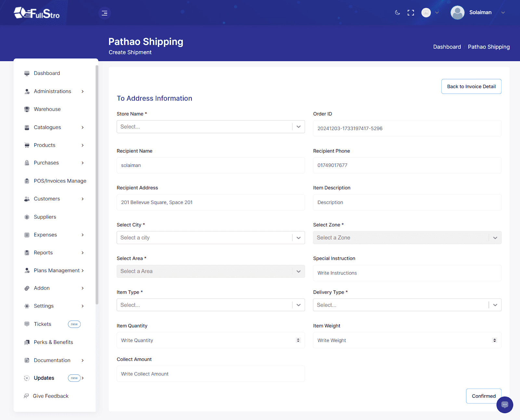The width and height of the screenshot is (520, 420).
Task: Click the Perks & Benefits icon
Action: pos(27,342)
